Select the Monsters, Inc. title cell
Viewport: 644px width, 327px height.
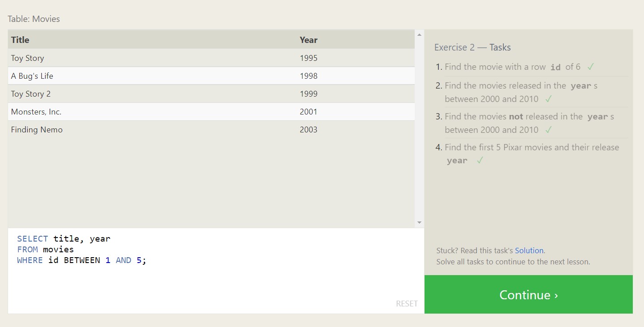36,112
